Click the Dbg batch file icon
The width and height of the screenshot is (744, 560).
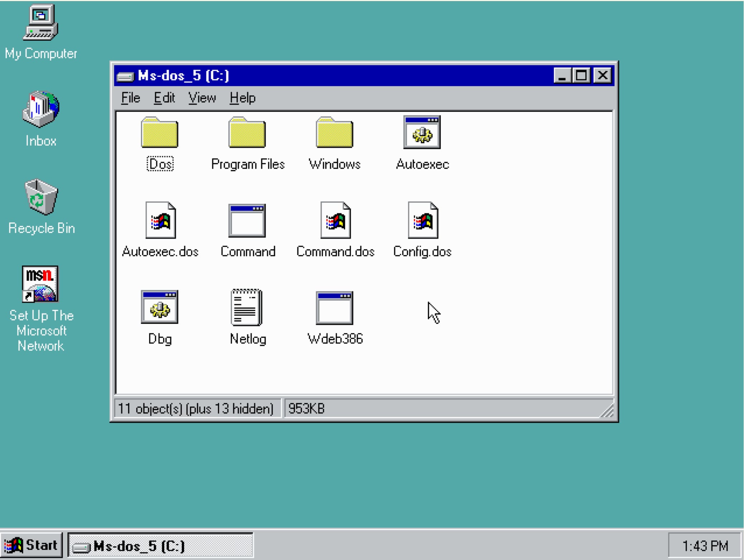(159, 307)
